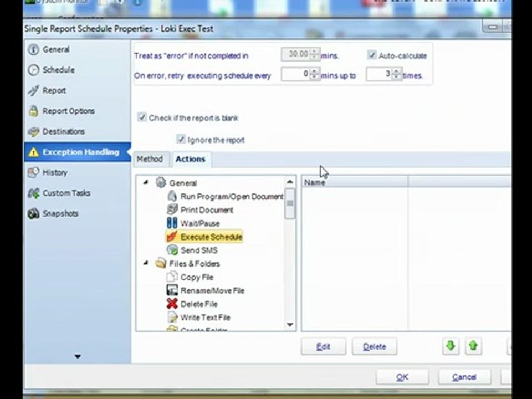Viewport: 532px width, 399px height.
Task: Select Send SMS text in tree
Action: click(199, 250)
